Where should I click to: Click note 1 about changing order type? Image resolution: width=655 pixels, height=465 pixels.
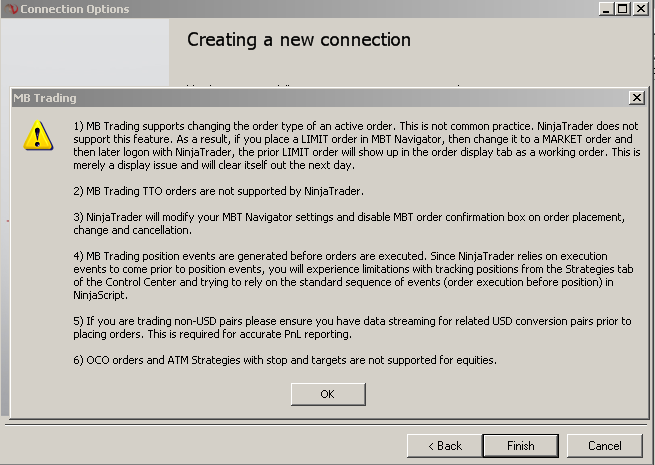point(356,145)
